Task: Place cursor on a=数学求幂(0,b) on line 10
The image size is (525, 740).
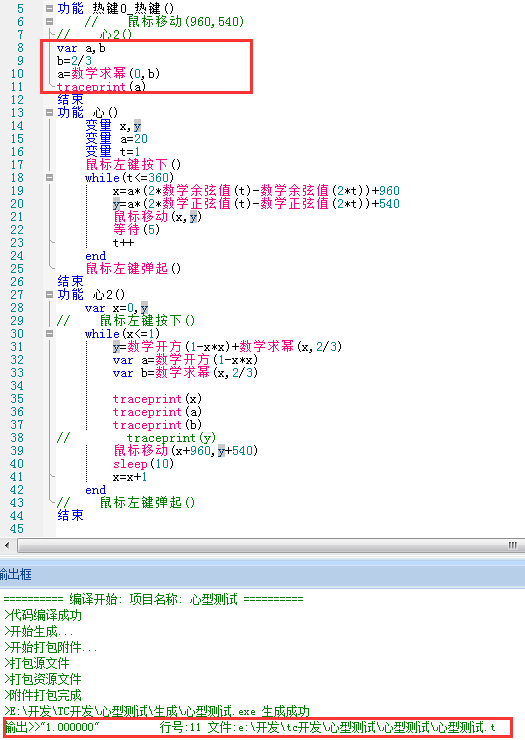Action: [109, 74]
